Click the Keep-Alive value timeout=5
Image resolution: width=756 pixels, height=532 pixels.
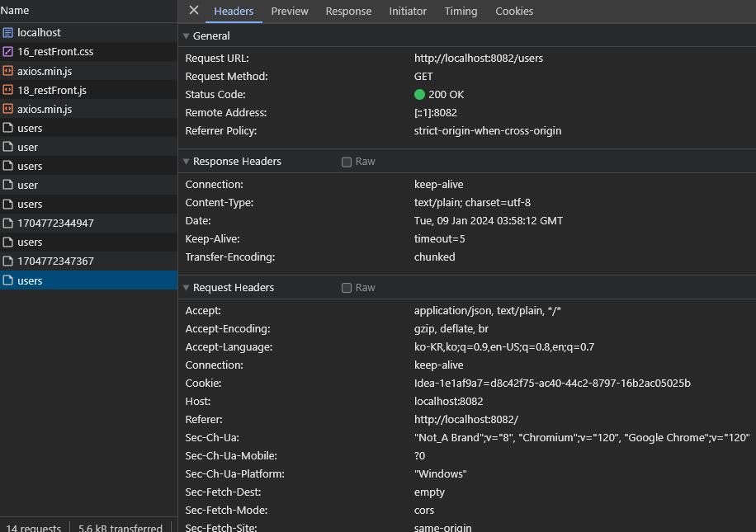pos(439,239)
